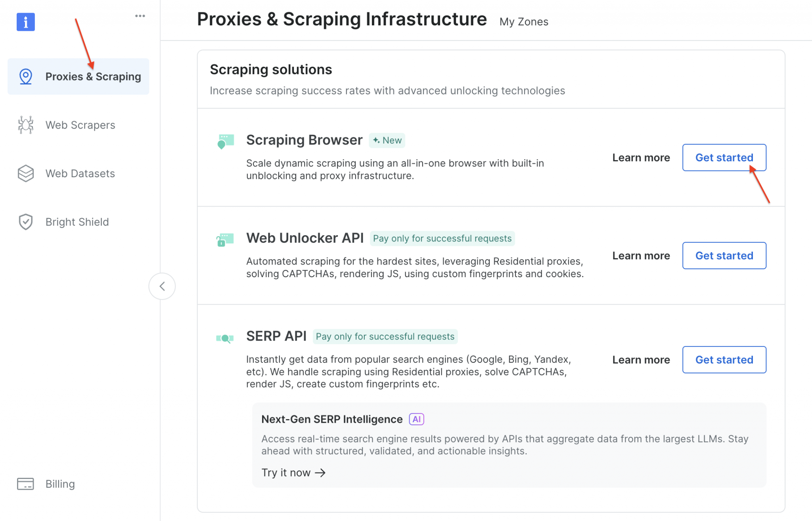
Task: Click the Web Unlocker API lock icon
Action: (x=224, y=239)
